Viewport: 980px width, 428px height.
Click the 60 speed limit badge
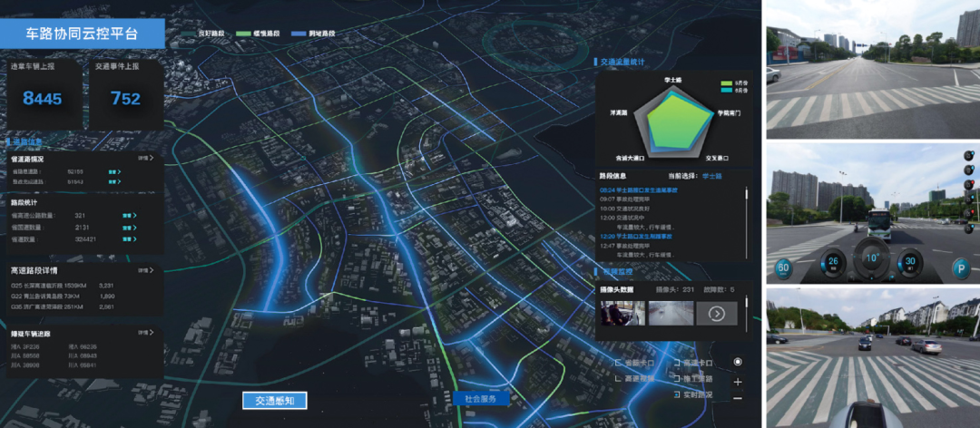[x=781, y=267]
